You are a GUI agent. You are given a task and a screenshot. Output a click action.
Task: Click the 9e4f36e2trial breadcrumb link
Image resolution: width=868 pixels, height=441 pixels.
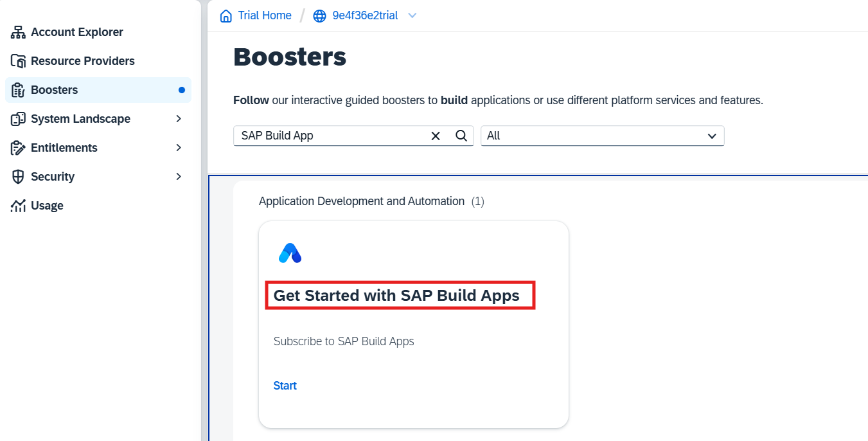pyautogui.click(x=365, y=15)
